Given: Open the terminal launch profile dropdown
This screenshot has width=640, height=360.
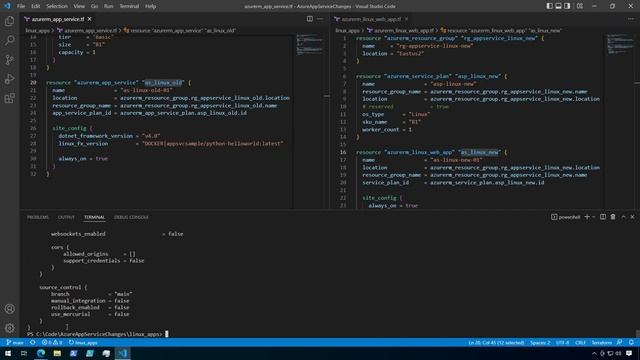Looking at the screenshot, I should [593, 217].
